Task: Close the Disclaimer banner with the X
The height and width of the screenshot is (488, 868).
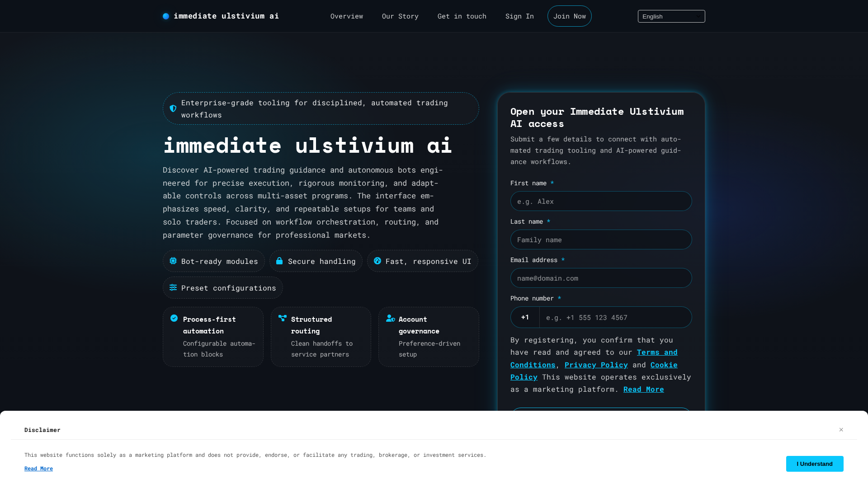Action: point(841,430)
